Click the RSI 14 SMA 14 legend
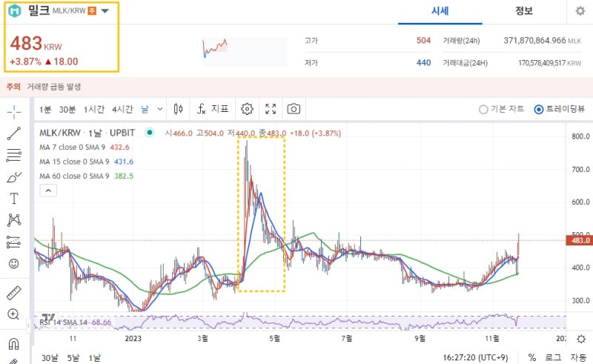Screen dimensions: 593x364 (76, 322)
